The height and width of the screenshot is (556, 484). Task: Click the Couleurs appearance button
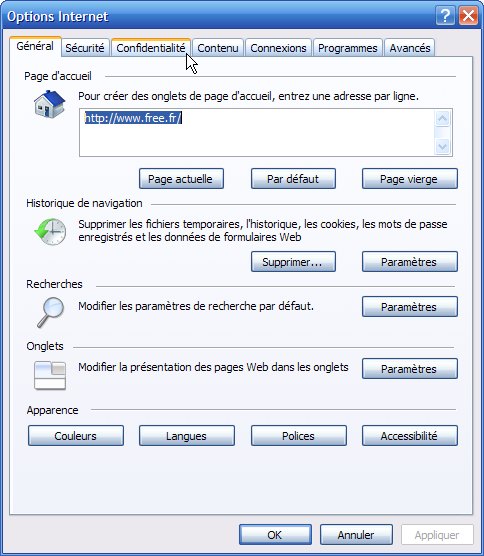coord(76,435)
